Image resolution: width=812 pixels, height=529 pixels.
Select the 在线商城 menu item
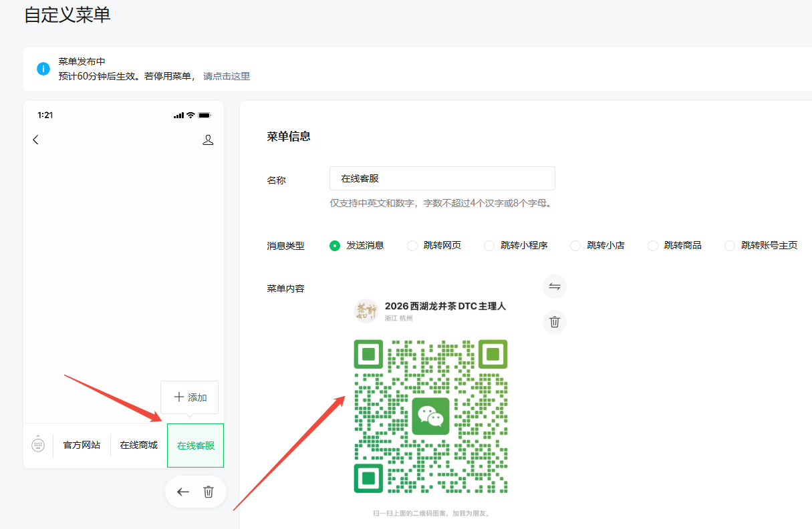tap(138, 446)
